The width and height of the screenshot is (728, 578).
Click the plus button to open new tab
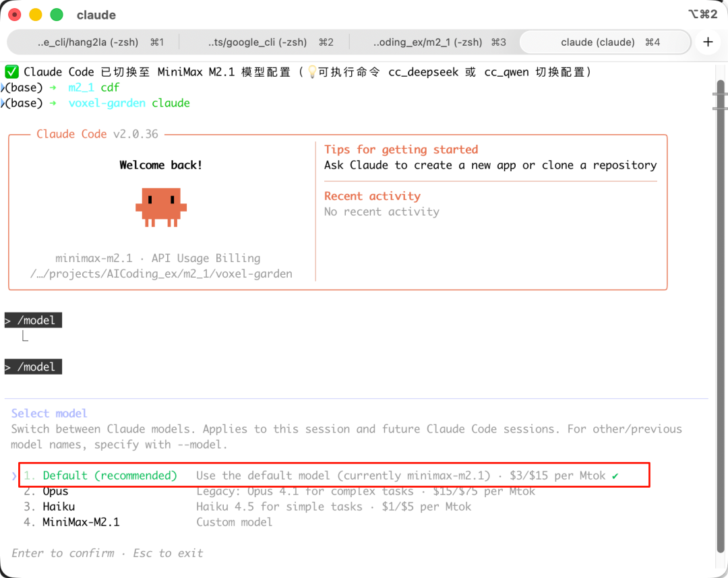[x=707, y=42]
